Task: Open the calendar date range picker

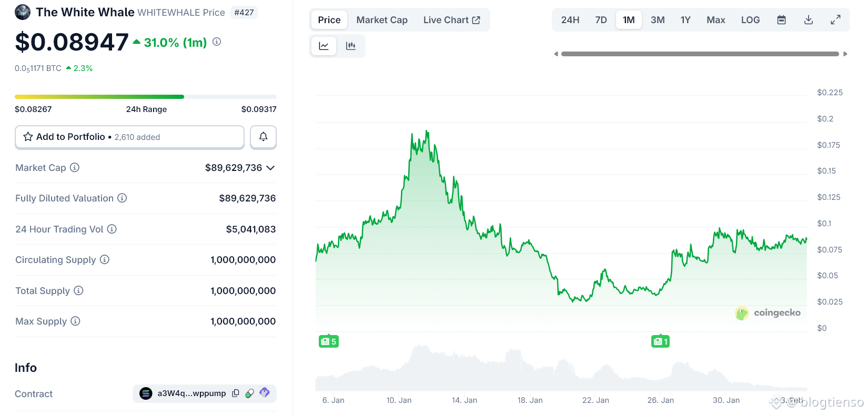Action: (782, 20)
